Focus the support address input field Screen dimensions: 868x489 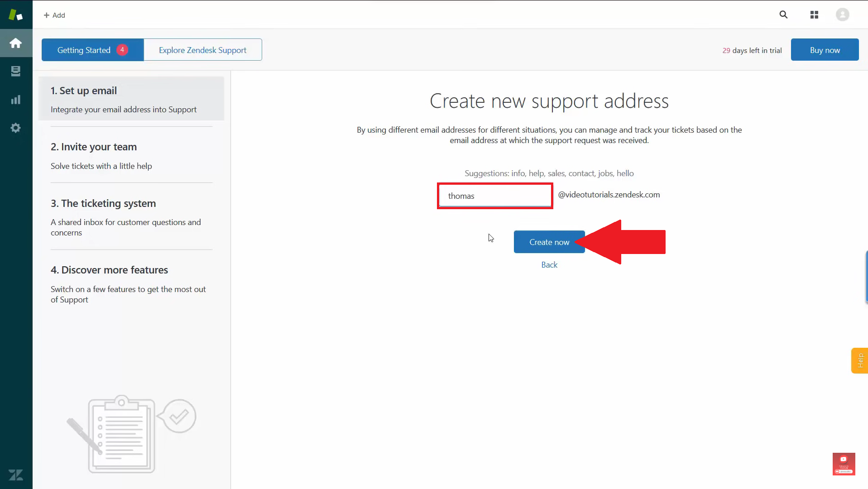495,196
